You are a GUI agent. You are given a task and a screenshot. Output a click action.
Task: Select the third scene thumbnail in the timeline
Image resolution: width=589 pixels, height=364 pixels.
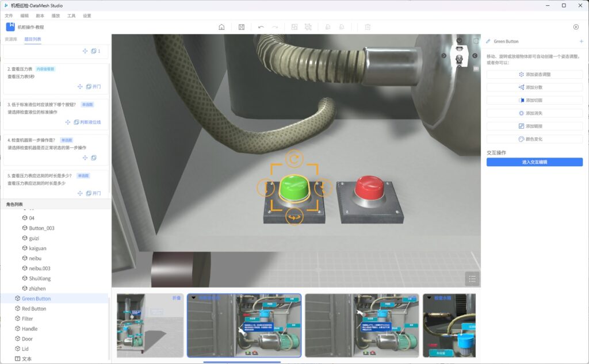(x=362, y=325)
